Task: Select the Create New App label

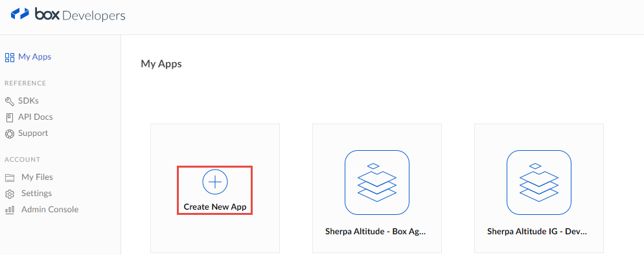Action: click(x=215, y=207)
